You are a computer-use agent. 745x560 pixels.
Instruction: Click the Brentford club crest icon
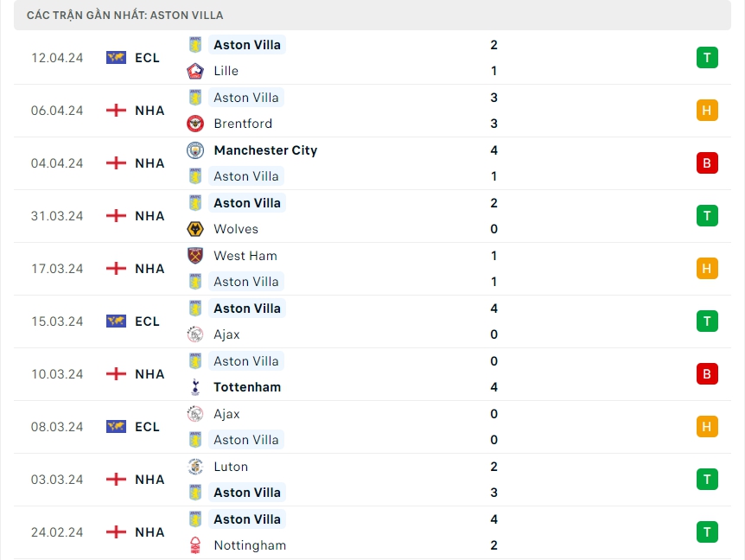tap(195, 124)
